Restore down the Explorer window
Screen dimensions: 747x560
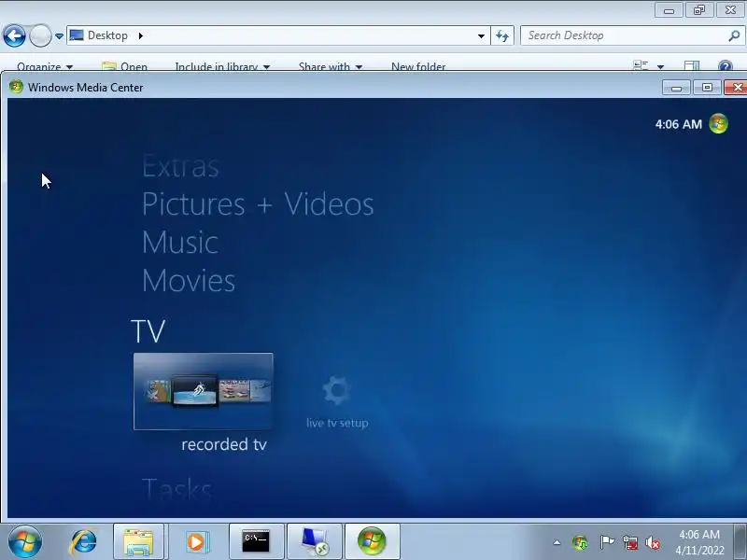click(x=698, y=10)
